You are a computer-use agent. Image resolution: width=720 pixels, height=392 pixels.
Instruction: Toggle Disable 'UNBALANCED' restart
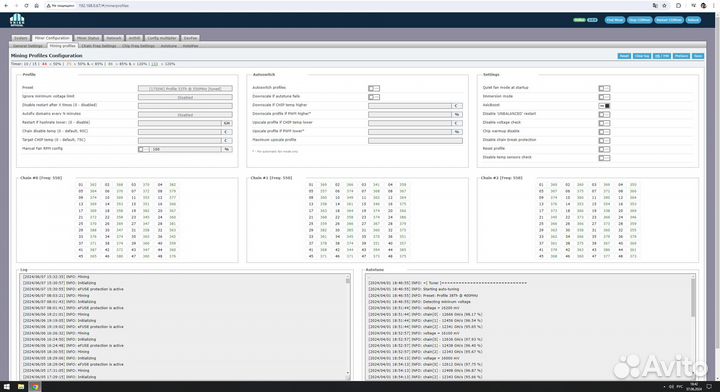click(604, 114)
